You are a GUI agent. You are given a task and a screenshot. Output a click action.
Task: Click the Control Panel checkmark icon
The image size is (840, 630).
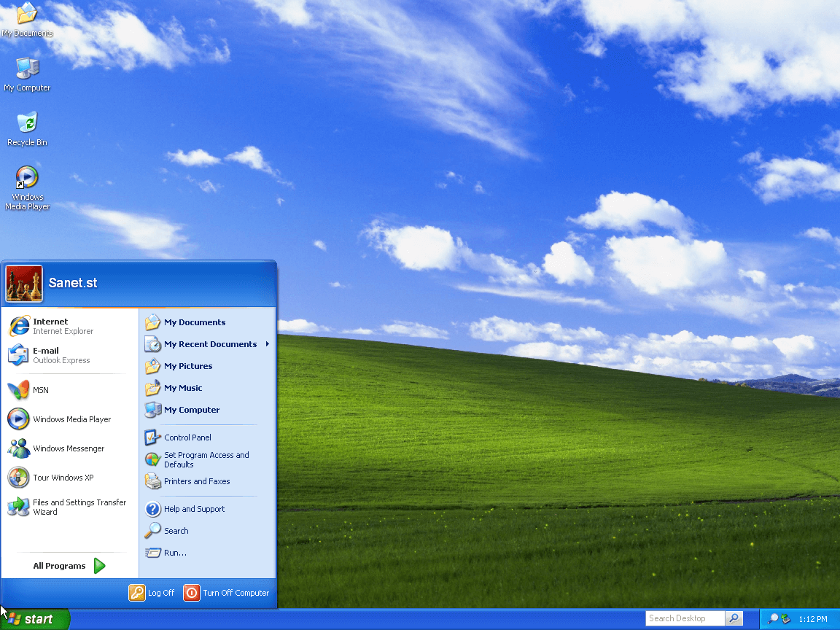coord(152,437)
